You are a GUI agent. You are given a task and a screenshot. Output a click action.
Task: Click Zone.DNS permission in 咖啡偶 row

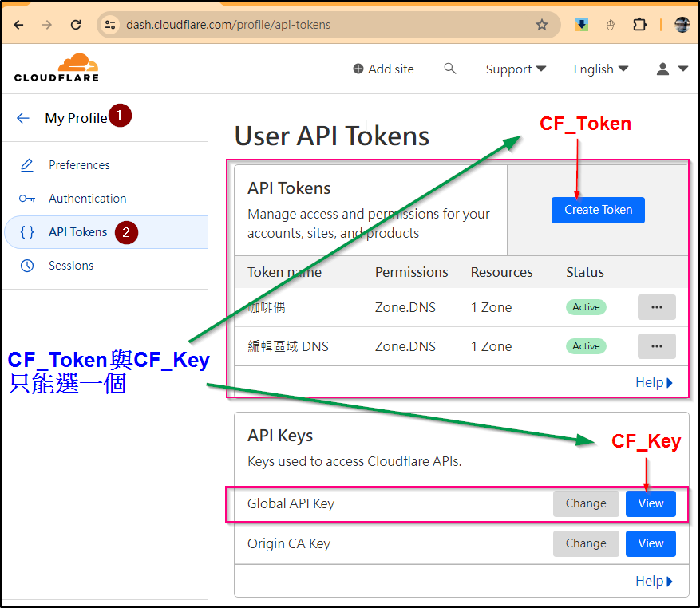pyautogui.click(x=405, y=307)
